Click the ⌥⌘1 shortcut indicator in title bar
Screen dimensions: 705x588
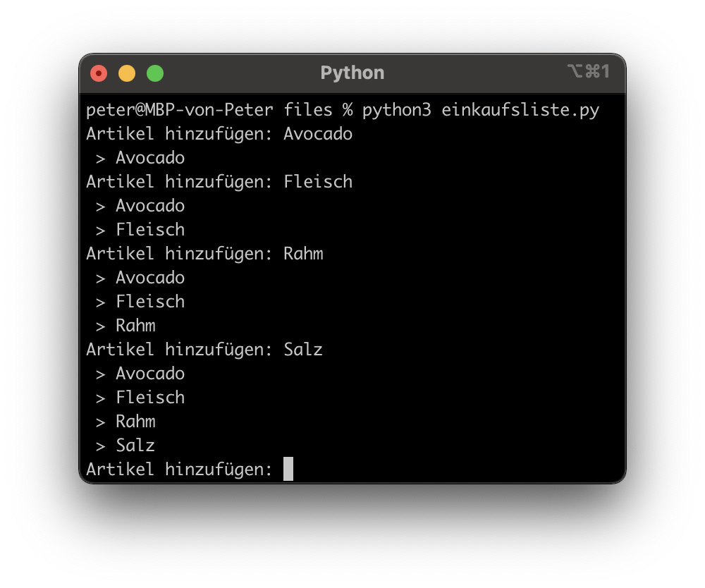point(588,72)
